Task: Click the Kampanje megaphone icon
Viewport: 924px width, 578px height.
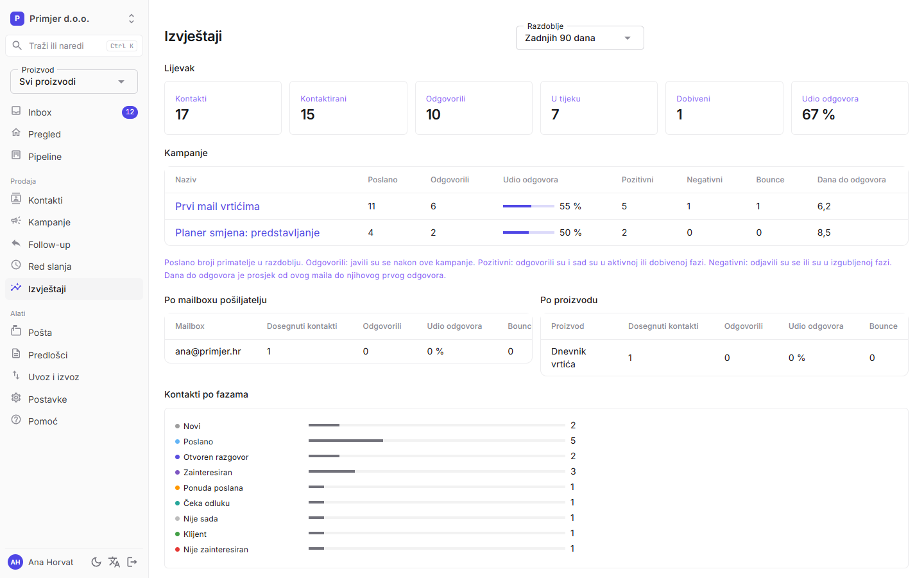Action: tap(16, 221)
